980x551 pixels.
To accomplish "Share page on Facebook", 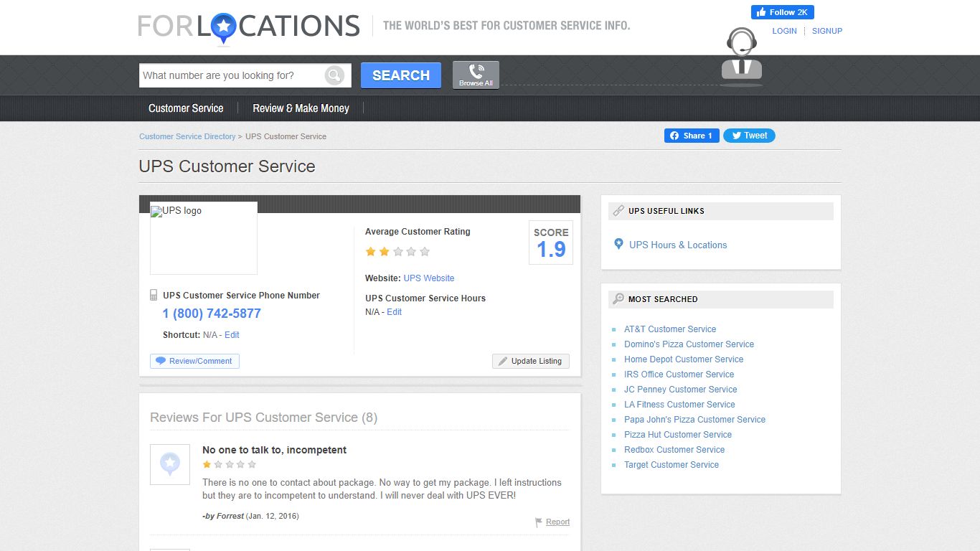I will click(692, 136).
